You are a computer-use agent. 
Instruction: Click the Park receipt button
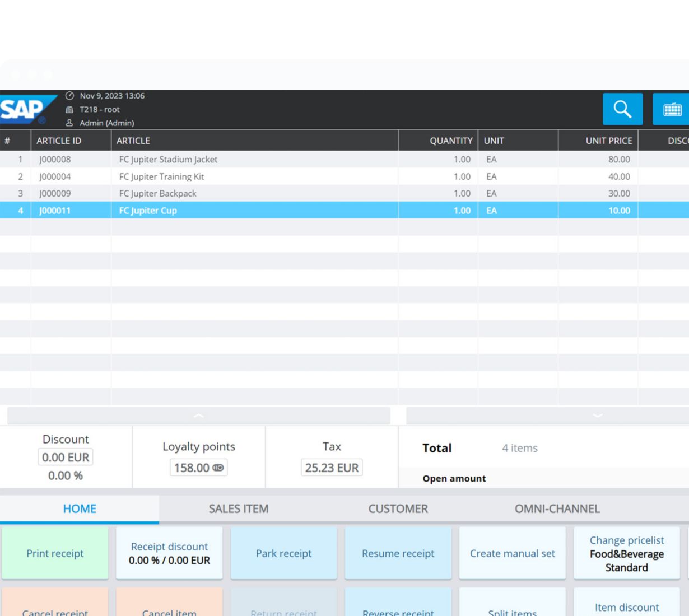coord(283,553)
